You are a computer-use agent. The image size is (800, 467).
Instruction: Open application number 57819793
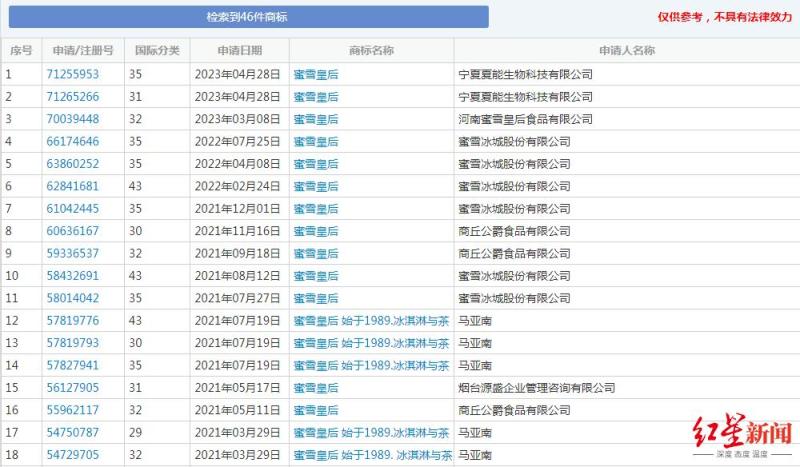coord(72,343)
